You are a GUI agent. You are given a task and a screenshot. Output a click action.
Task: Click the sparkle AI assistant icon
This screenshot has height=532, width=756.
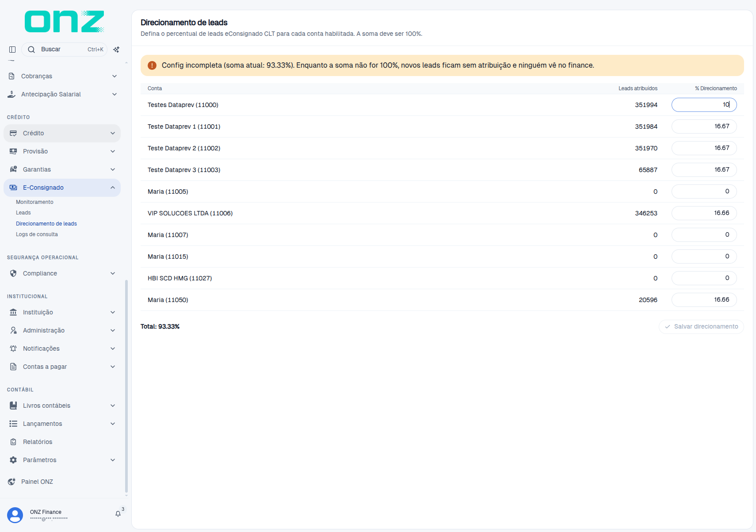(x=116, y=50)
